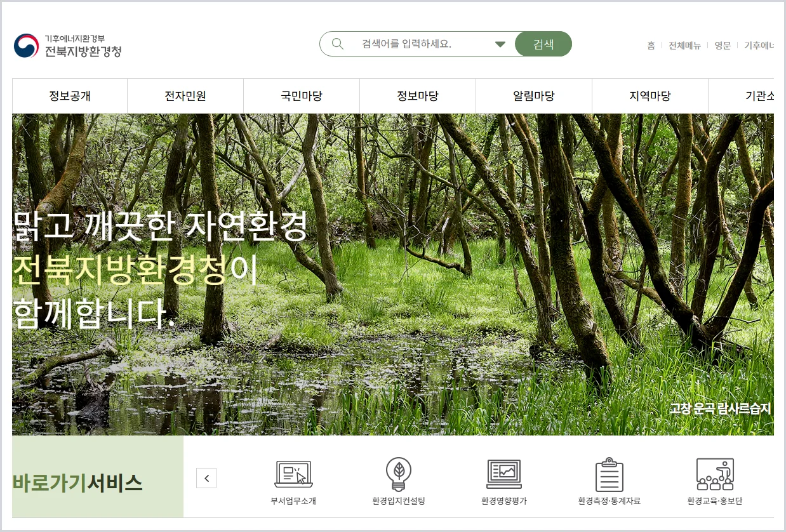Click the 고창 운곡 람사르습지 caption

click(x=720, y=409)
